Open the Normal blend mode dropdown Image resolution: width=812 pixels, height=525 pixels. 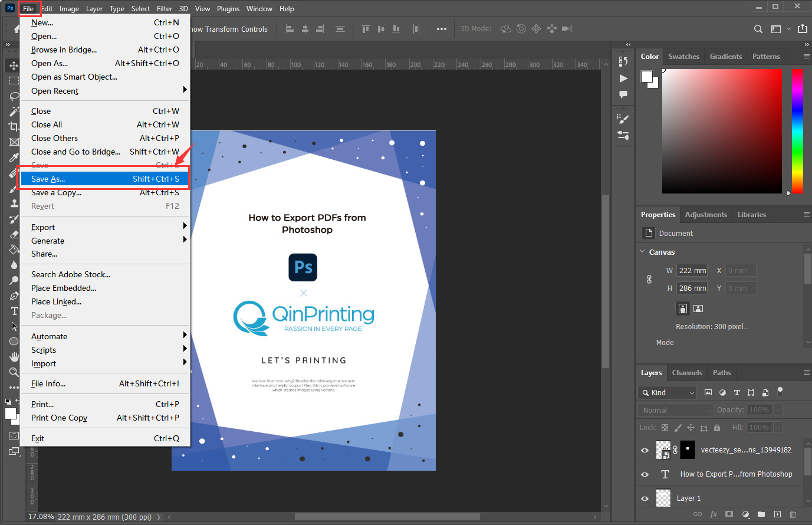tap(676, 410)
